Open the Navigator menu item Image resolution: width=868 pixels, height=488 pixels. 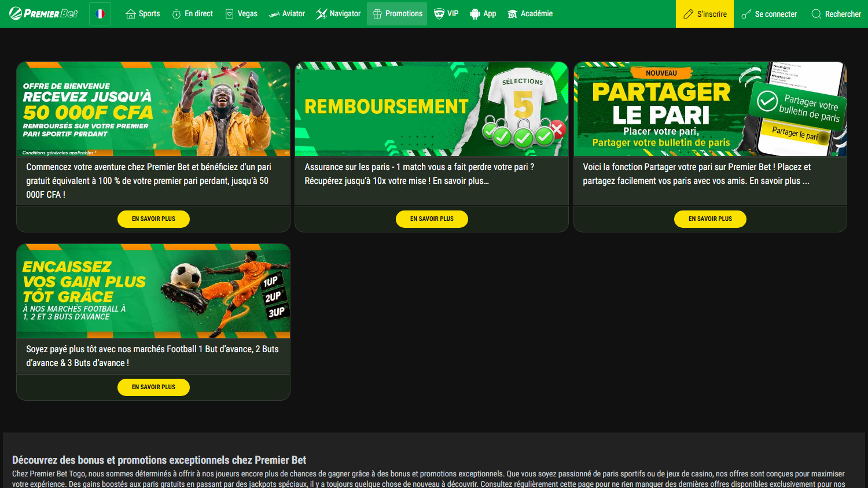pos(339,14)
